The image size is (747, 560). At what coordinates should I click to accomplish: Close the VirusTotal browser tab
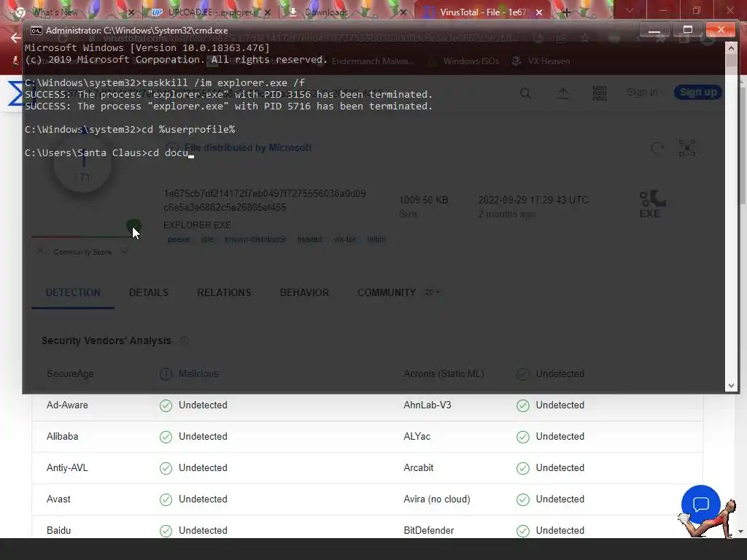(x=539, y=12)
